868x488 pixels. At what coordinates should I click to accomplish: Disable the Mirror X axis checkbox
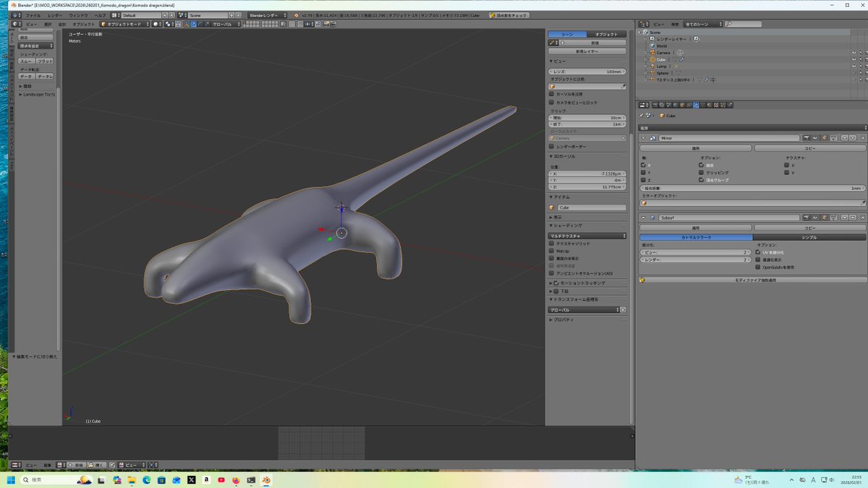point(644,165)
